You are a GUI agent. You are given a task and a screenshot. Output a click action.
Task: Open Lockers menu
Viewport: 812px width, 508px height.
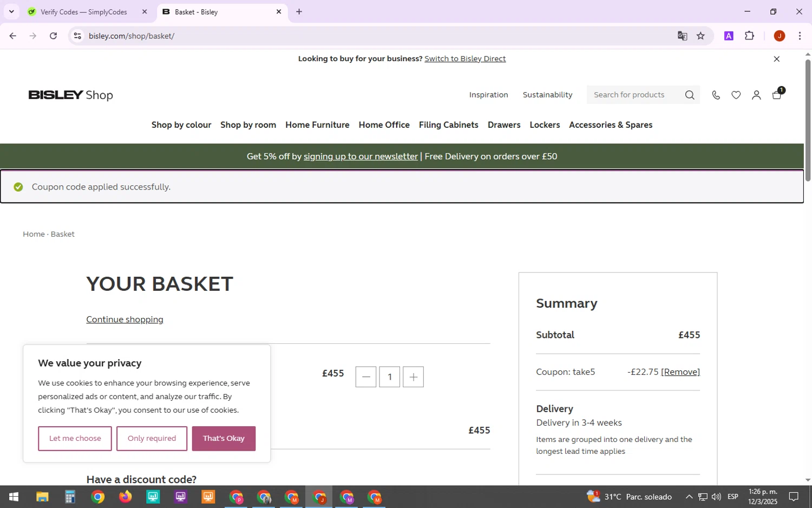(545, 125)
